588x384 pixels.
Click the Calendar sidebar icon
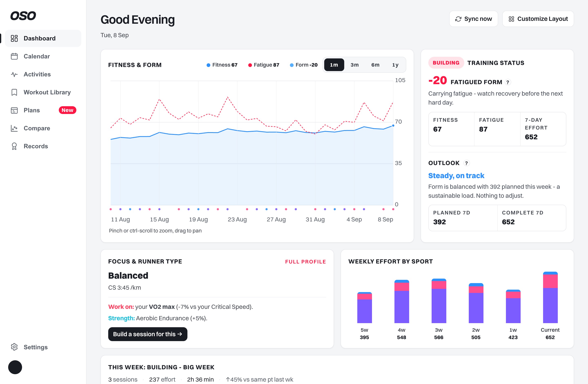pos(14,56)
